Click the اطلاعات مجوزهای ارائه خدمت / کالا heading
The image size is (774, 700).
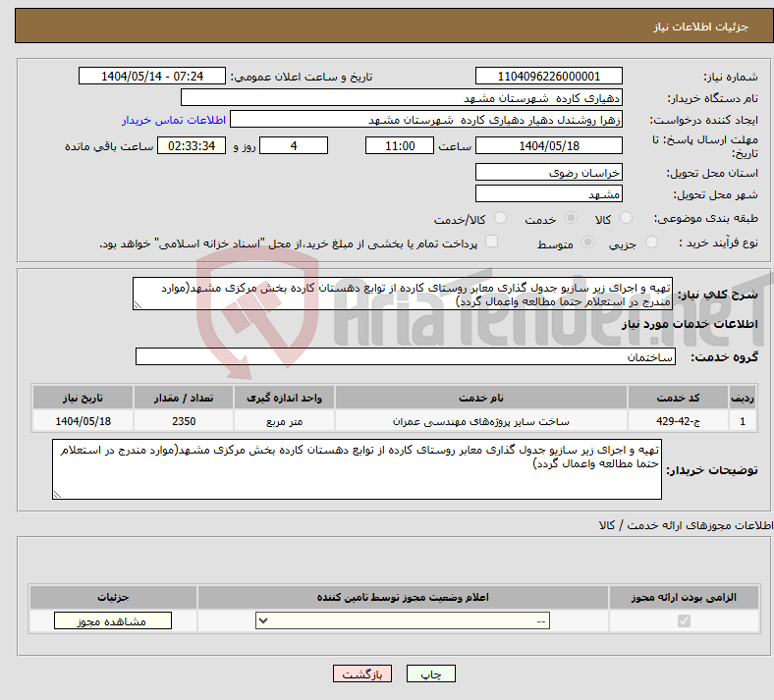click(687, 525)
